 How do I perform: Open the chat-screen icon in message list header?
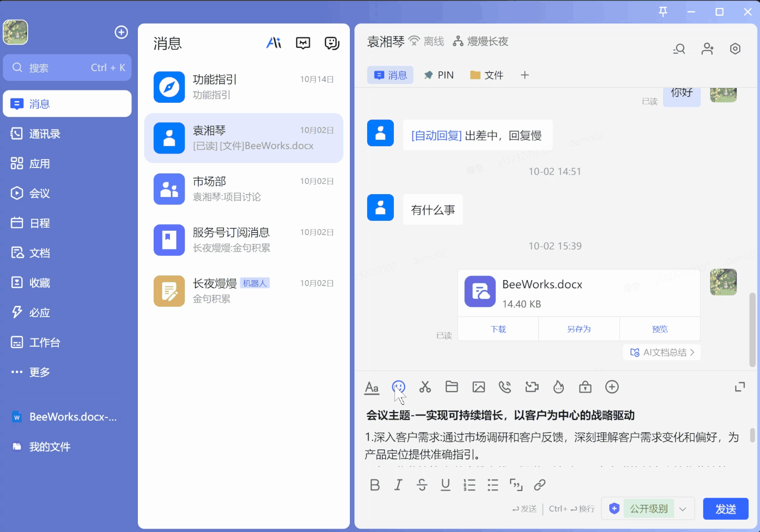(x=303, y=43)
